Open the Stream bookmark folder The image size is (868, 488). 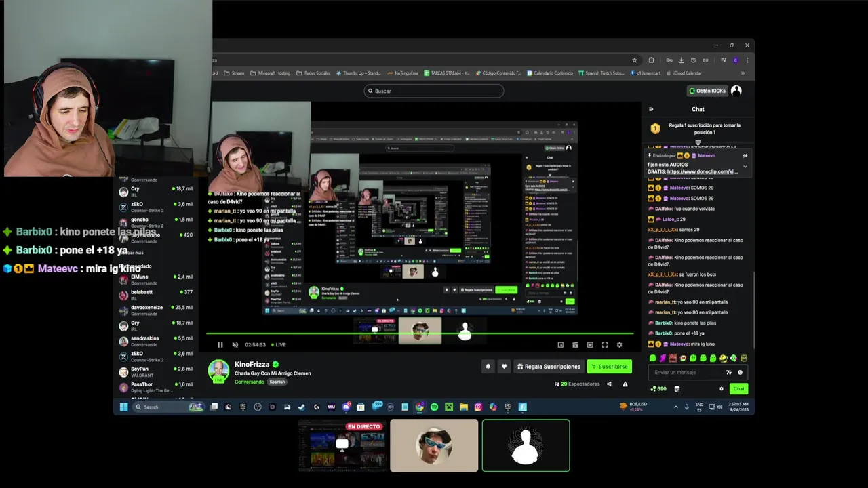(234, 73)
